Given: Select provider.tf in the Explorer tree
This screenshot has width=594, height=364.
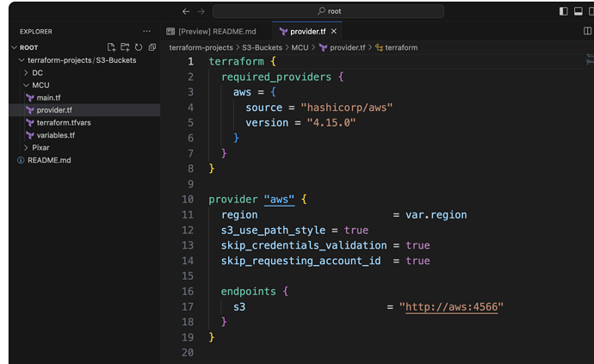Looking at the screenshot, I should (84, 110).
